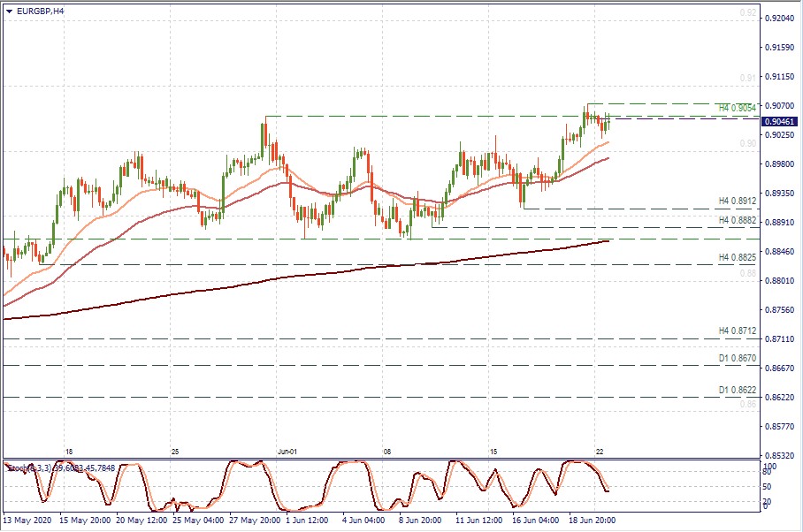Click the 8 Jun 20:00 time label
This screenshot has width=803, height=532.
[420, 521]
